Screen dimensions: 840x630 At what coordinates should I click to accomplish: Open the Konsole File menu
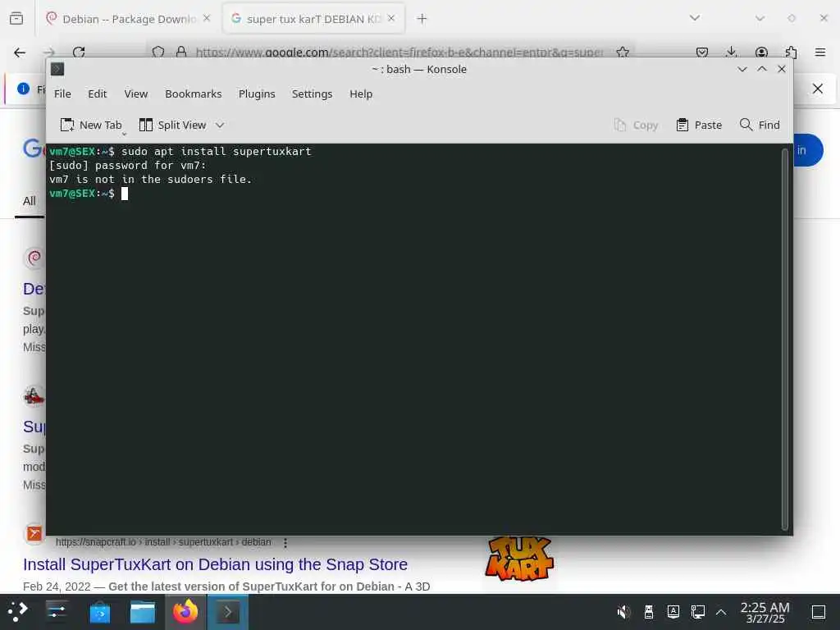pos(62,94)
